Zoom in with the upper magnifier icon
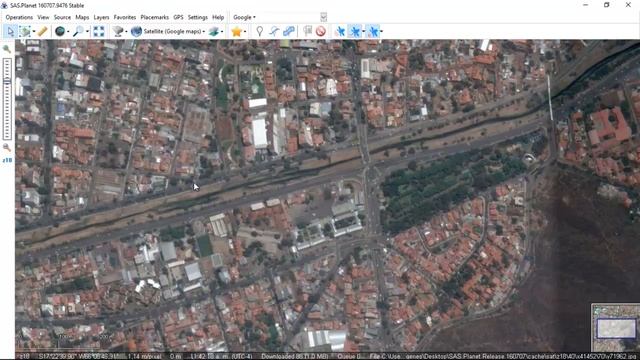640x360 pixels. [x=7, y=49]
